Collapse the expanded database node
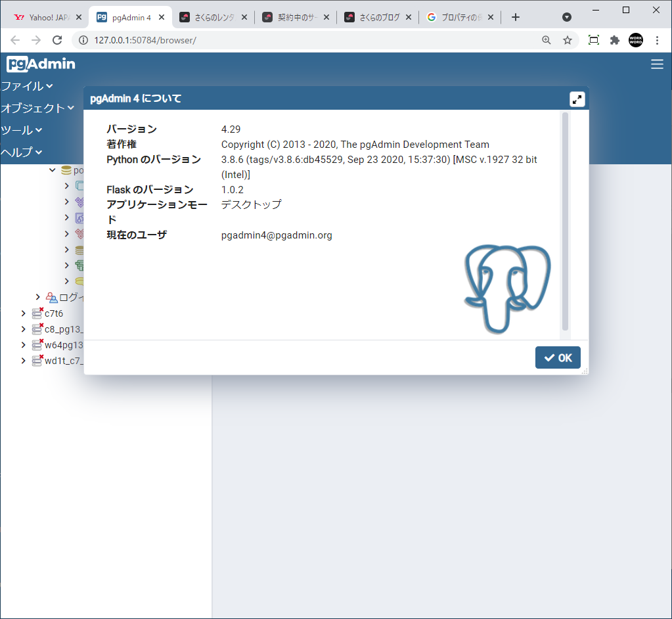The image size is (672, 619). [53, 170]
